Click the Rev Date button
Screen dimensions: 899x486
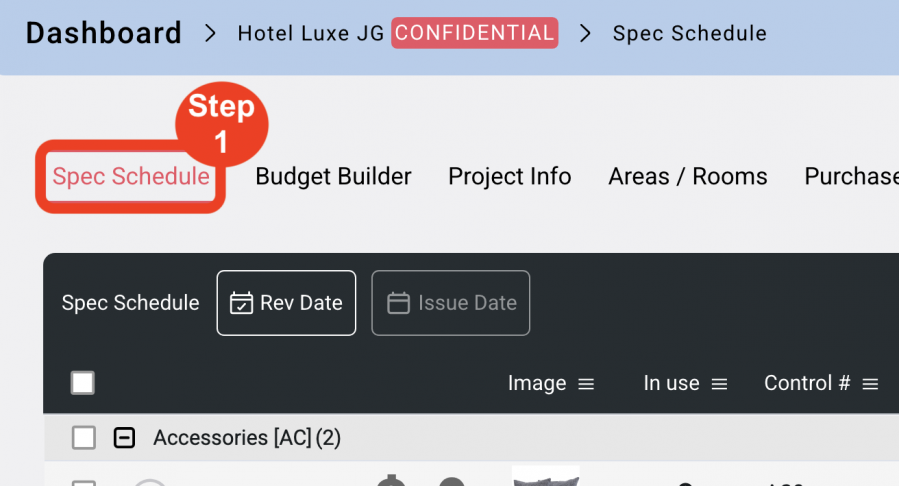(x=286, y=303)
